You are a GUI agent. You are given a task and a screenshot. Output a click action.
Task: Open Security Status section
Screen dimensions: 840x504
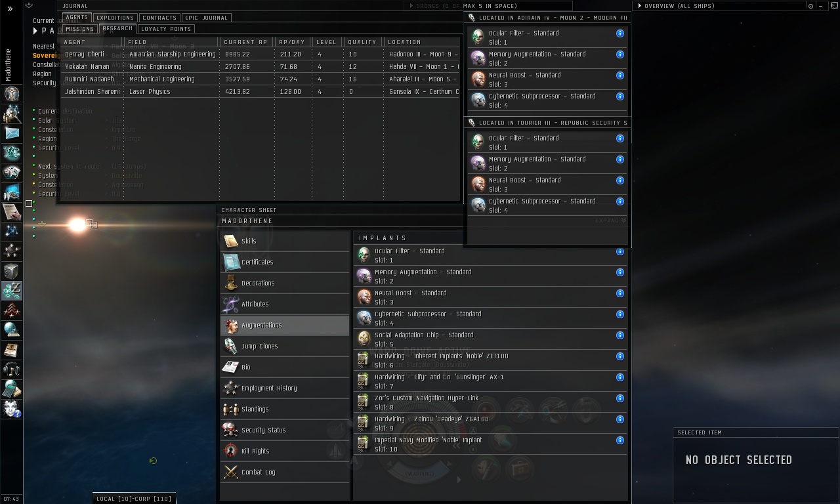(x=285, y=430)
